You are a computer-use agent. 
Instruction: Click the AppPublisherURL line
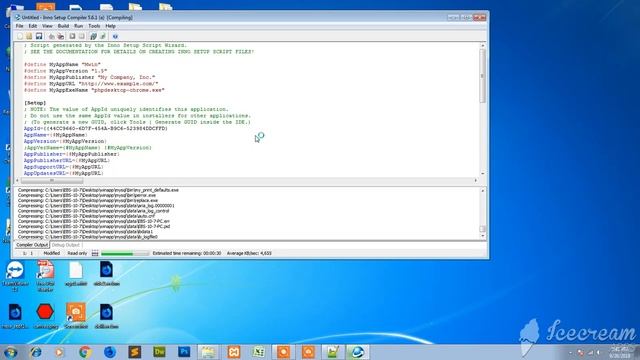(x=67, y=160)
